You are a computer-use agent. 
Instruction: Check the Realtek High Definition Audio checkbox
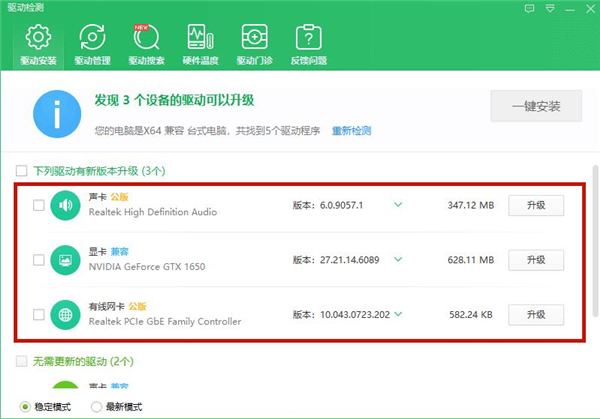click(x=38, y=206)
